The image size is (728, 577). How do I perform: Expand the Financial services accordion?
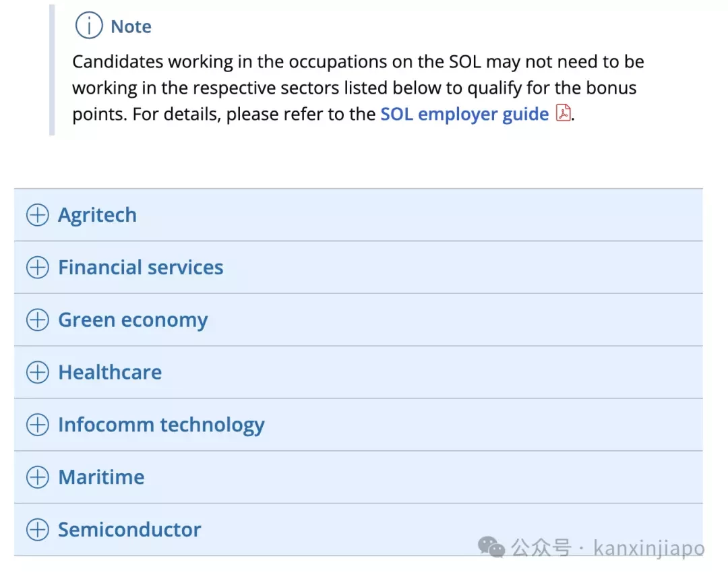pyautogui.click(x=359, y=268)
